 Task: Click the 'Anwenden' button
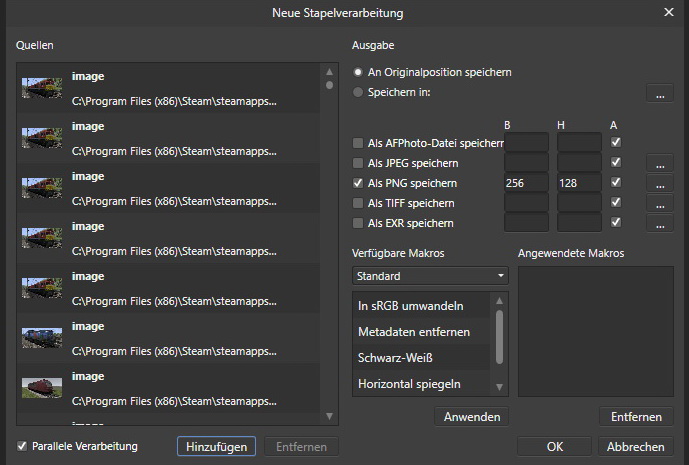click(x=472, y=417)
